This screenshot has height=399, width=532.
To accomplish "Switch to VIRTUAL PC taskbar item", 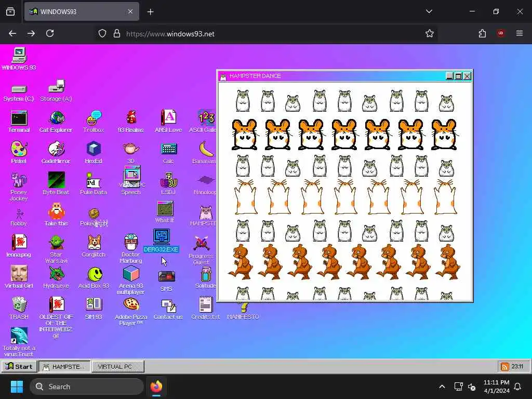I will click(x=118, y=366).
